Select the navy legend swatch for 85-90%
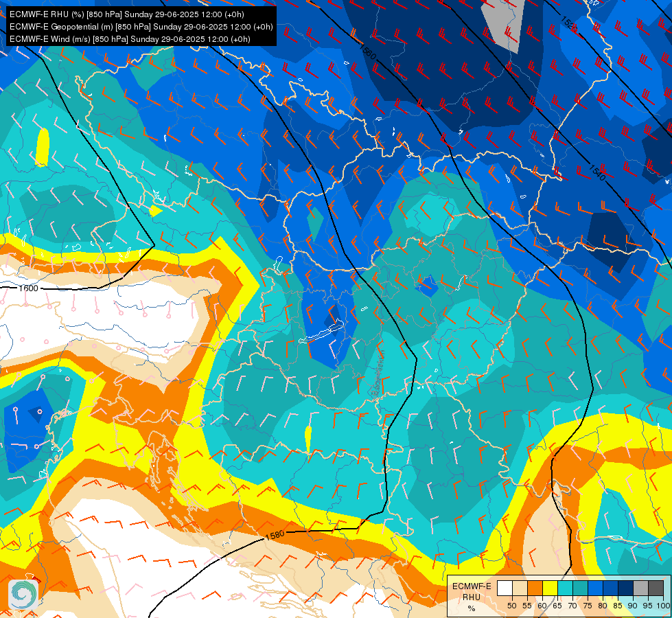 pyautogui.click(x=626, y=588)
